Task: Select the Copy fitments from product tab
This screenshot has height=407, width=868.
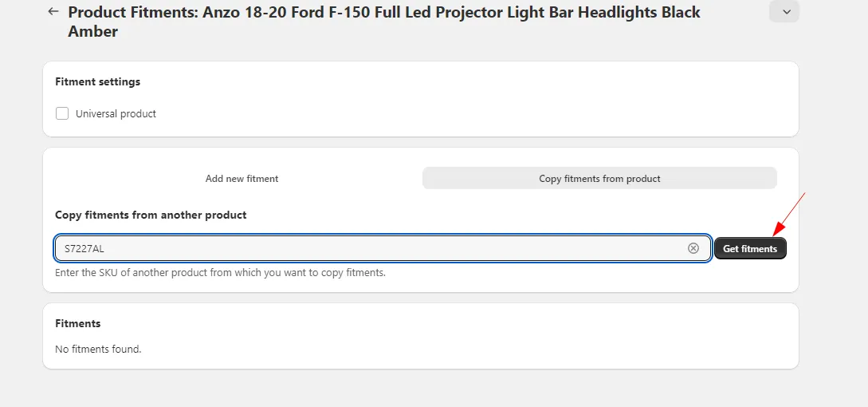Action: (x=599, y=179)
